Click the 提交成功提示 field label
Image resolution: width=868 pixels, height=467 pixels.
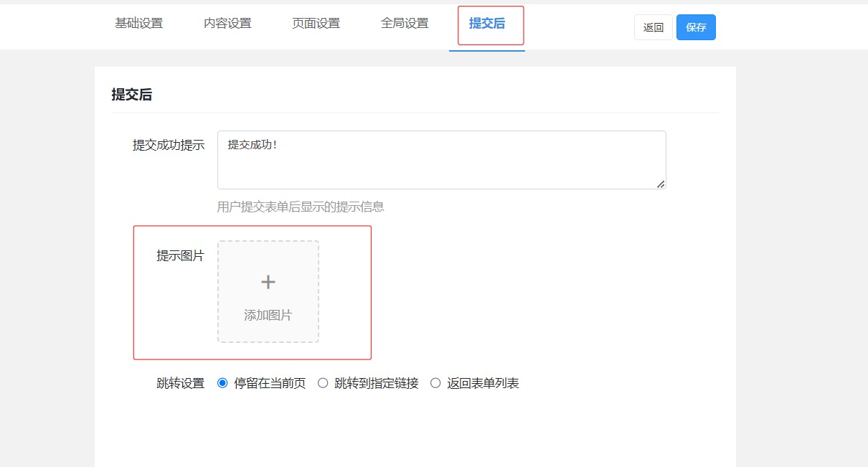[x=169, y=145]
